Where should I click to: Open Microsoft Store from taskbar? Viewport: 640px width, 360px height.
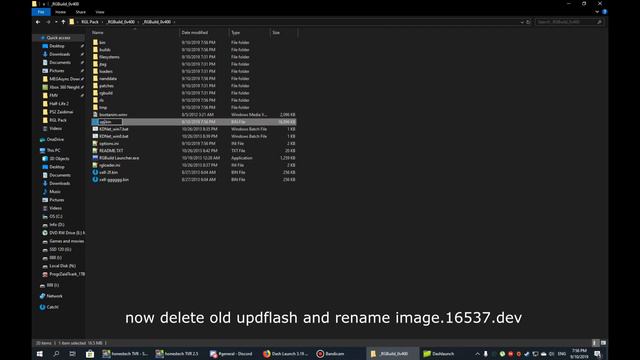pyautogui.click(x=90, y=354)
